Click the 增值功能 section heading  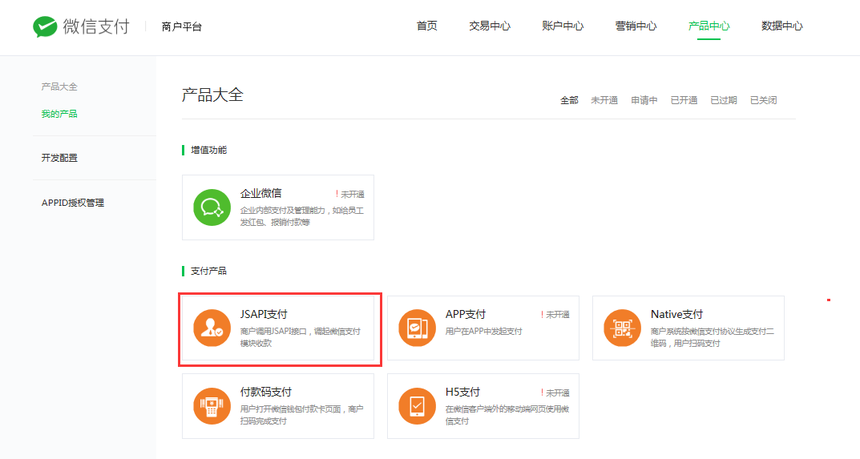point(208,150)
